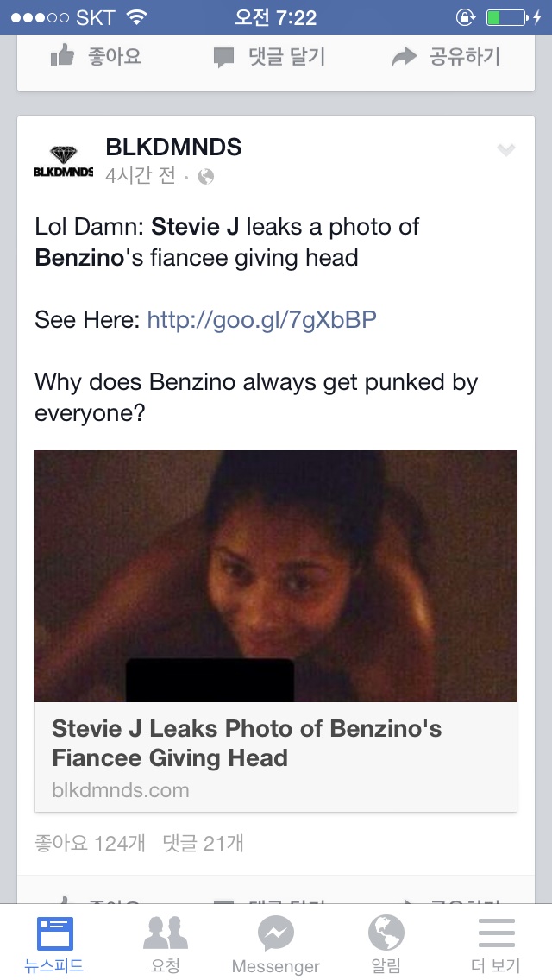Viewport: 552px width, 980px height.
Task: View the 댓글 21개 comments count
Action: (204, 843)
